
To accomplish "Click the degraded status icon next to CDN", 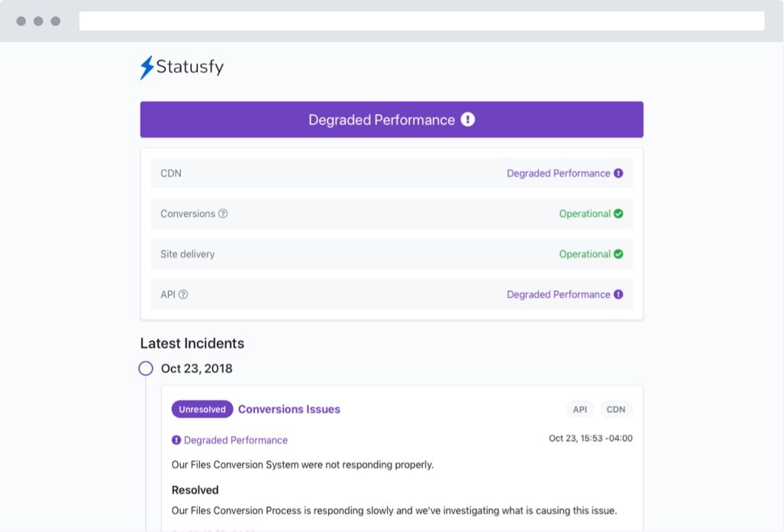I will pyautogui.click(x=618, y=173).
